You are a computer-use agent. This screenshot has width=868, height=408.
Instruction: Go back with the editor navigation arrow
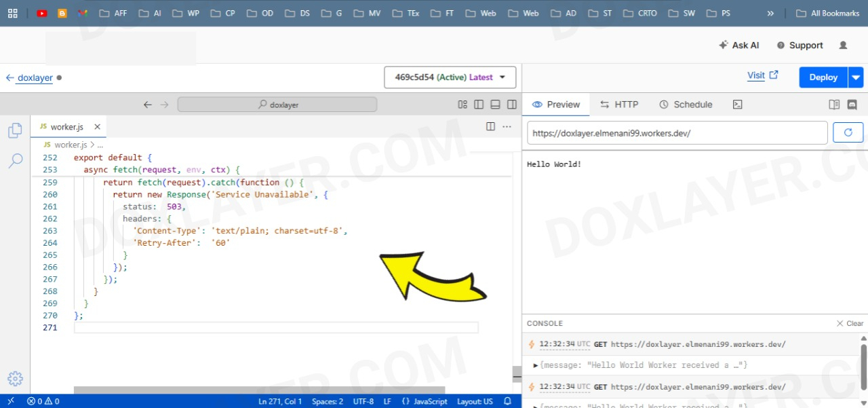click(x=148, y=105)
